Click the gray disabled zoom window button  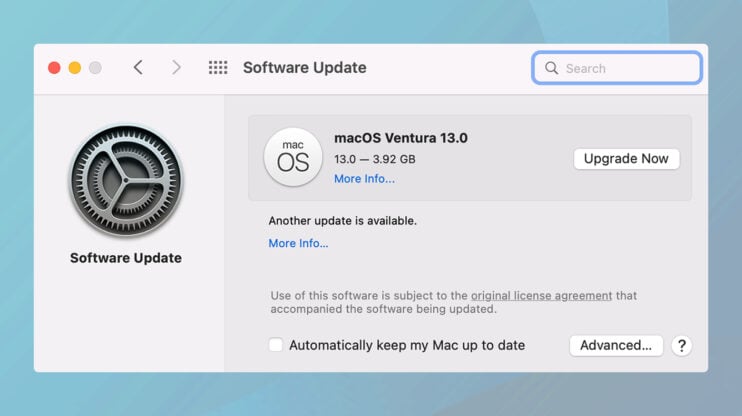click(95, 68)
